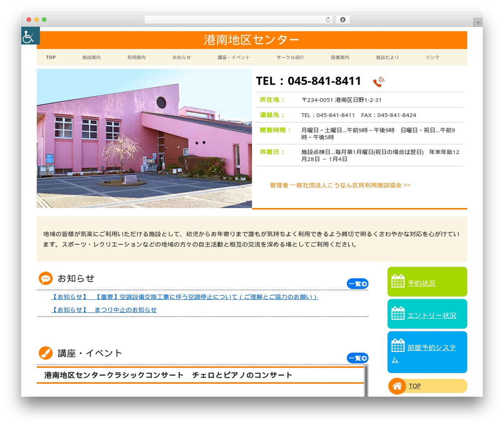Click the calendar icon beside エントリー状況

[398, 314]
